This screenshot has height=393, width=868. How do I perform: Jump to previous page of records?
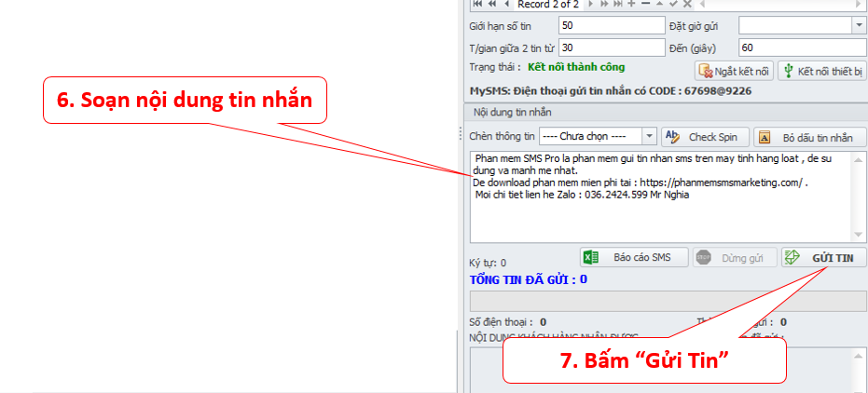click(491, 4)
